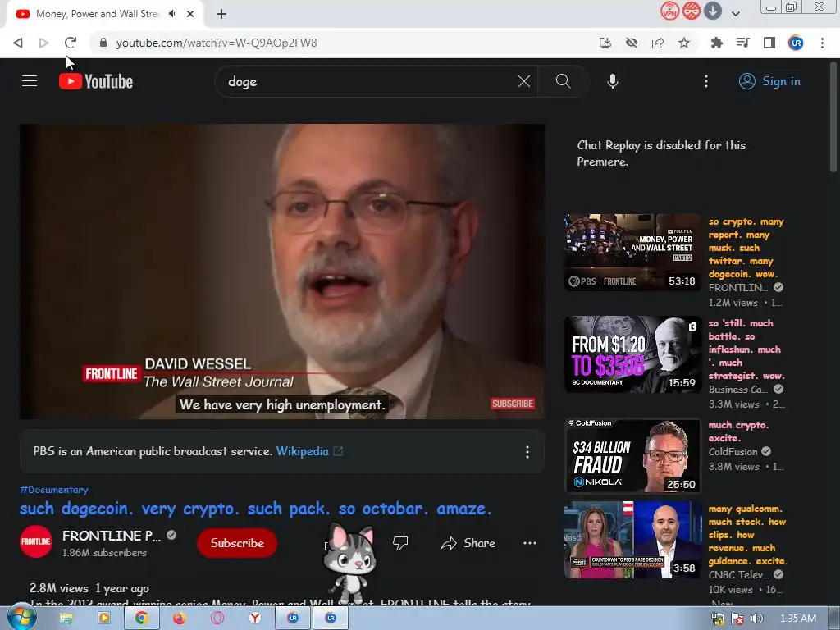Screen dimensions: 840x630
Task: Open Firefox from the taskbar
Action: click(x=179, y=619)
